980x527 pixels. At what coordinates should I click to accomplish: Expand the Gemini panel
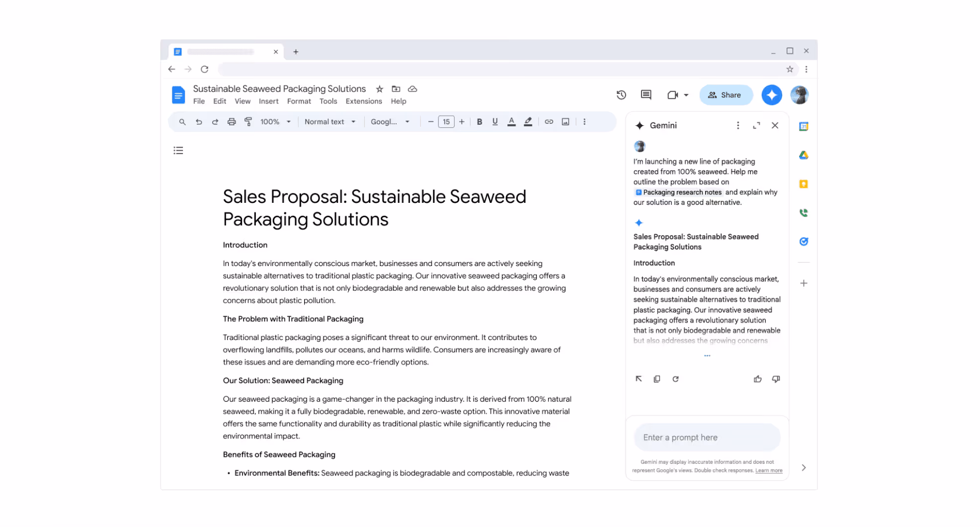(756, 126)
